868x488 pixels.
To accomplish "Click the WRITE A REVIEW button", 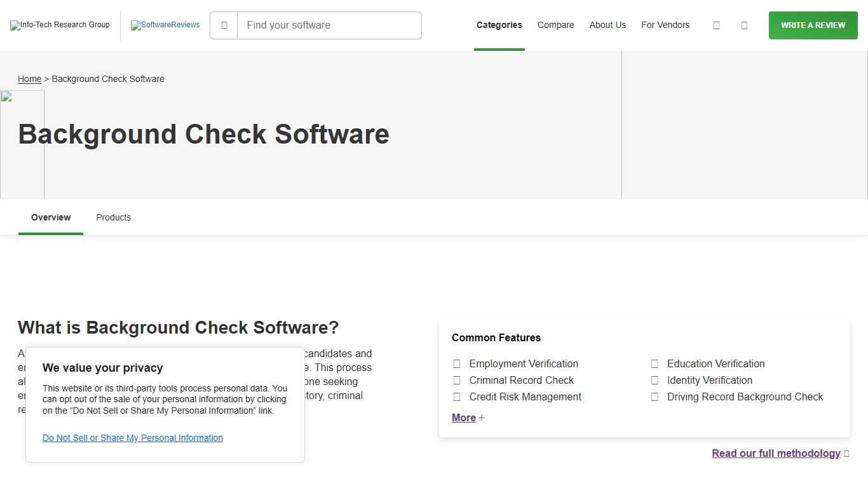I will click(813, 25).
